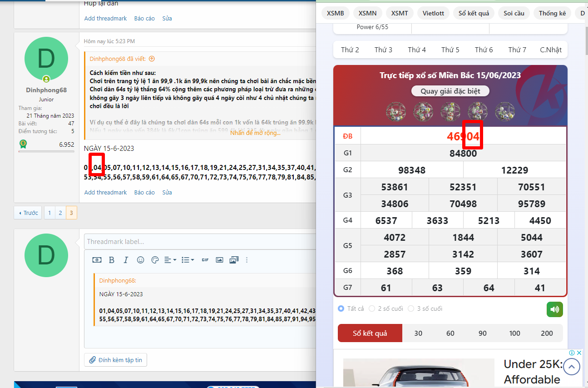Screen dimensions: 588x388
Task: Click the red 'Sổ kết quả' tab beside 30
Action: [370, 333]
